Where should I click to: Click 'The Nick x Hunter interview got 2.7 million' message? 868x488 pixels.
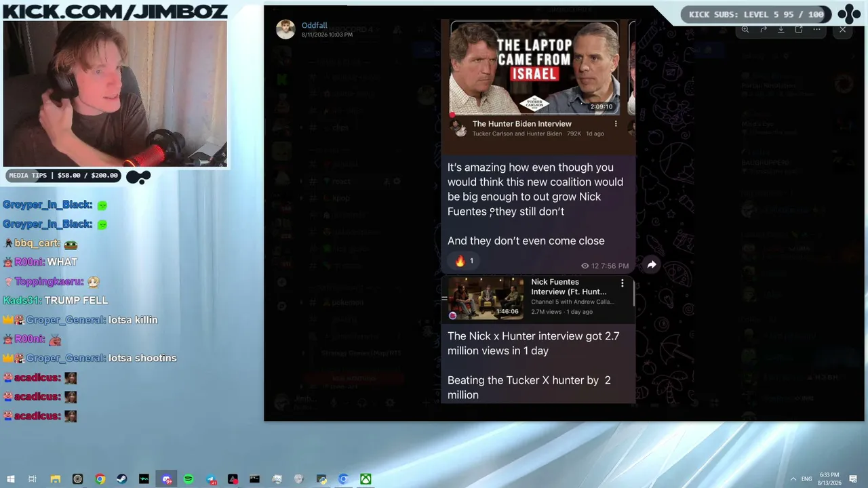[533, 344]
